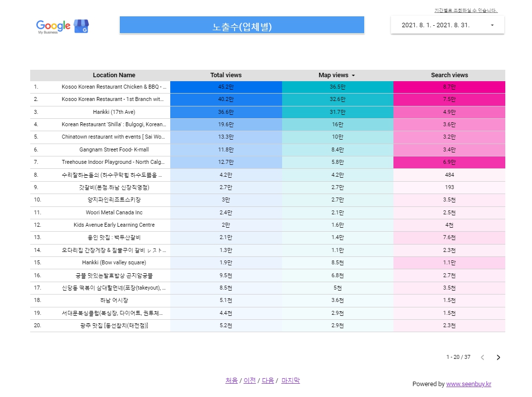Click the 1 - 20 / 37 page indicator
The width and height of the screenshot is (532, 397).
tap(459, 357)
